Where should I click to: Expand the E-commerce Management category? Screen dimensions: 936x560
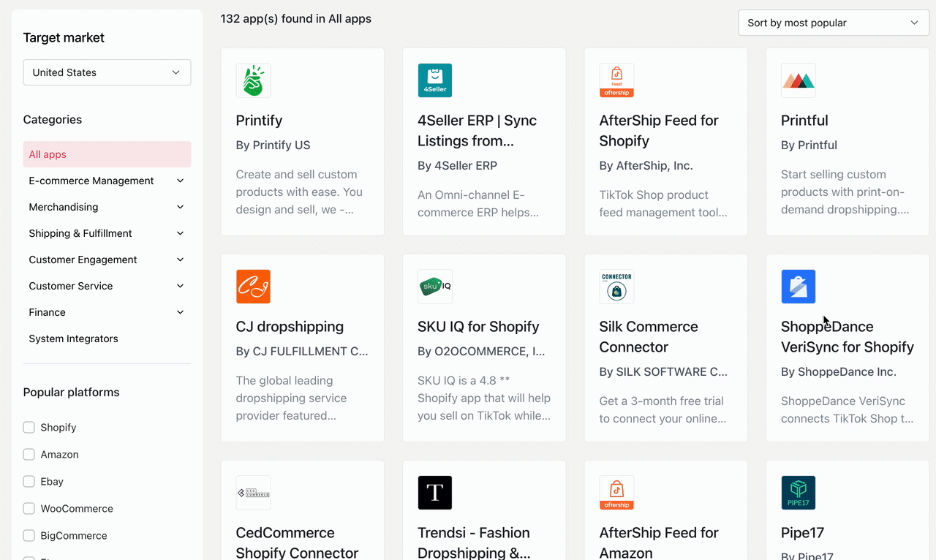(180, 181)
